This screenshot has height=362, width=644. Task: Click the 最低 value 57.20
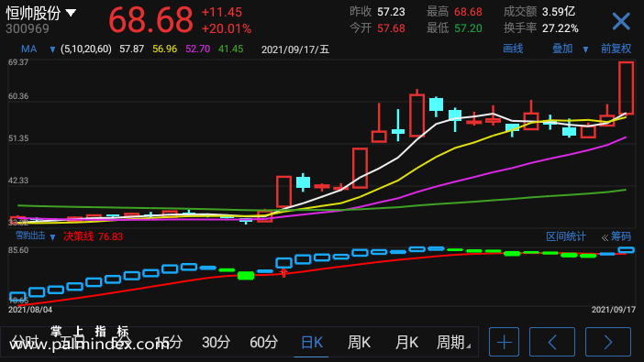click(468, 28)
